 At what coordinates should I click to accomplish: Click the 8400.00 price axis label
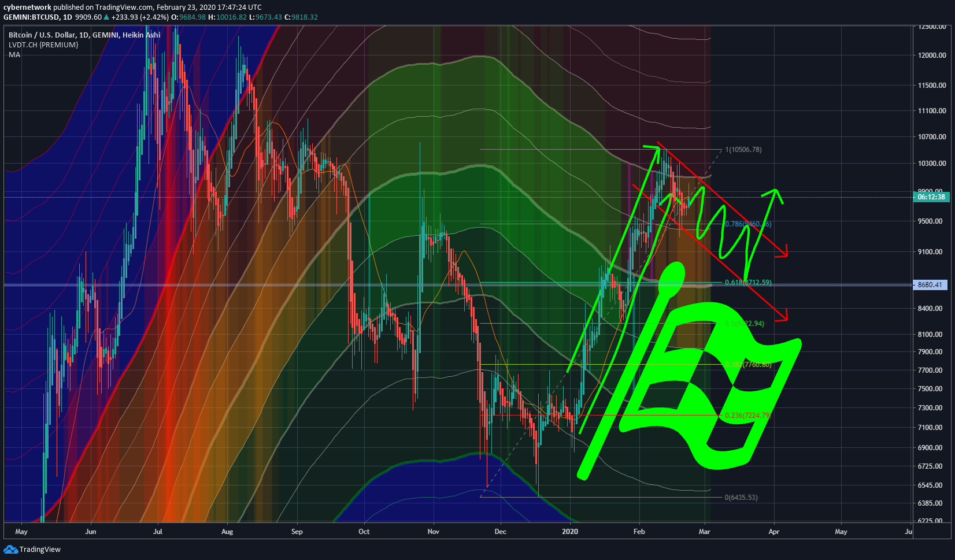(930, 308)
